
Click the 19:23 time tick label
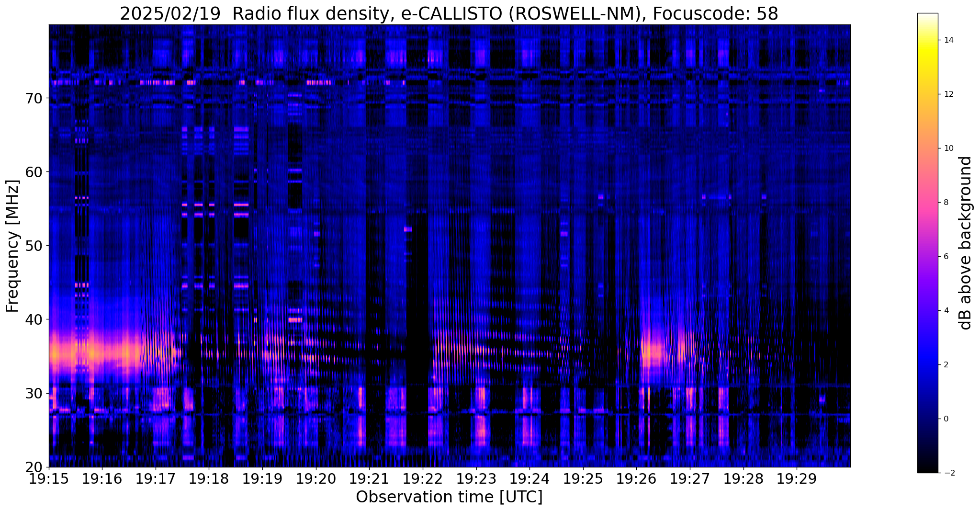coord(476,479)
